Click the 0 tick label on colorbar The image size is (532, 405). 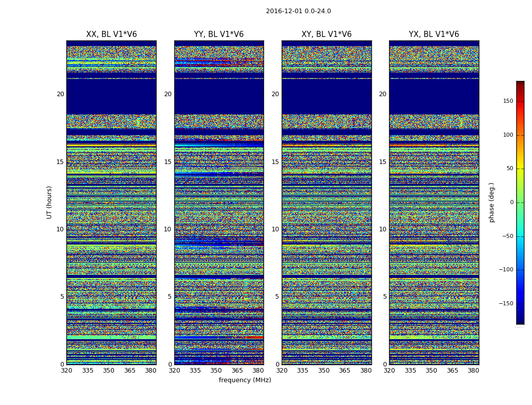pos(512,202)
